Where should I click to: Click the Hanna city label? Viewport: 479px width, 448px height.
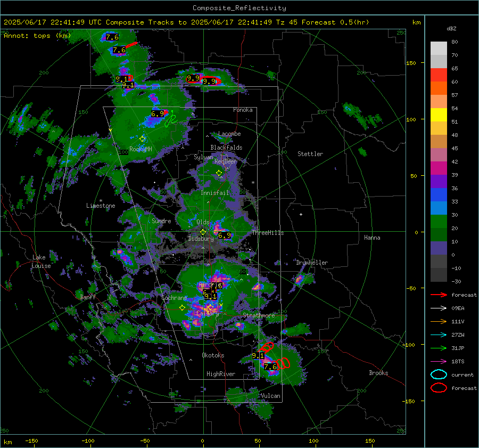pyautogui.click(x=372, y=238)
